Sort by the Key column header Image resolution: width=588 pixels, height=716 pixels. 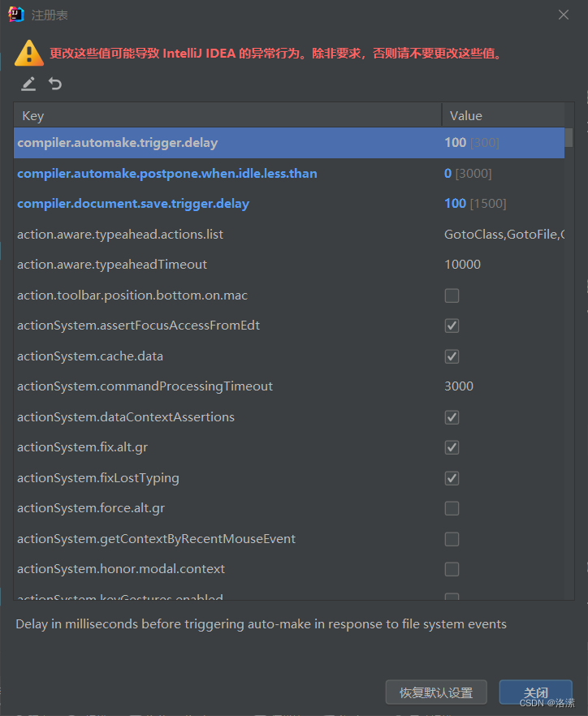click(227, 115)
